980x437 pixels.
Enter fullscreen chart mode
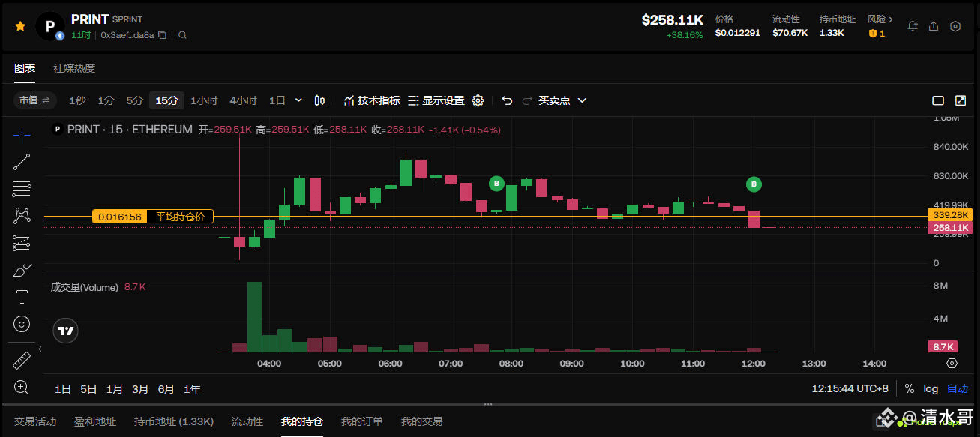pyautogui.click(x=961, y=100)
